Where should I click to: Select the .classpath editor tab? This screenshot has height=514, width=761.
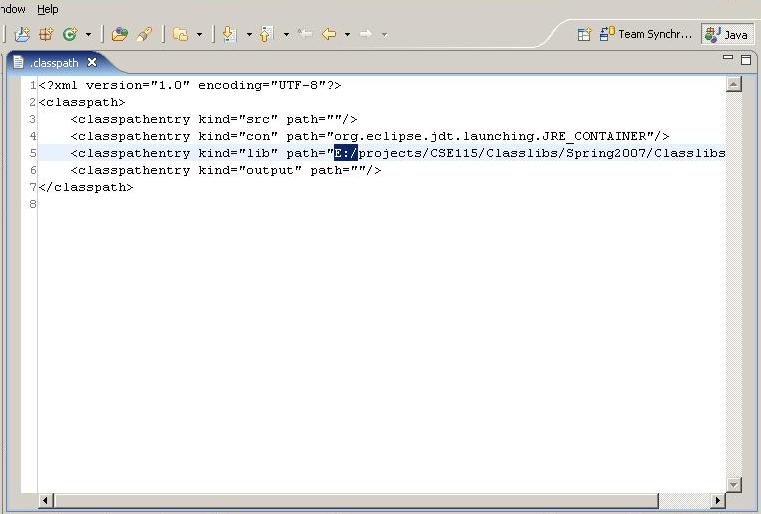[x=54, y=62]
